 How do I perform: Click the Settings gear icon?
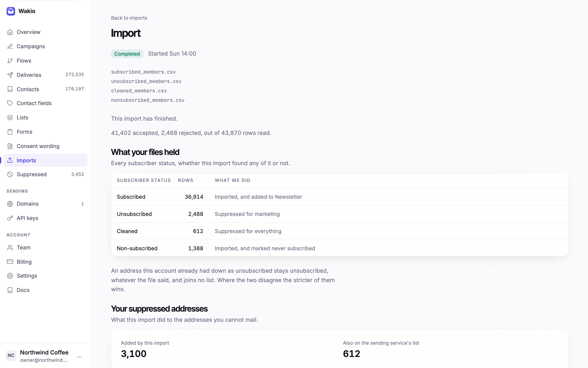pos(10,276)
